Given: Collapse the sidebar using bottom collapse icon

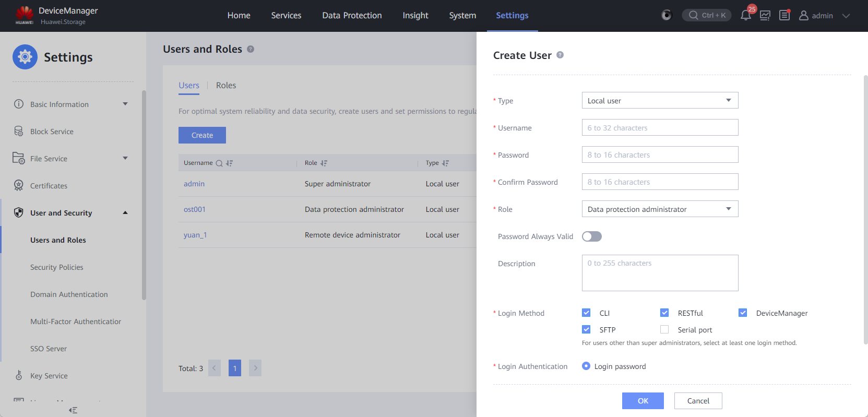Looking at the screenshot, I should (x=73, y=410).
